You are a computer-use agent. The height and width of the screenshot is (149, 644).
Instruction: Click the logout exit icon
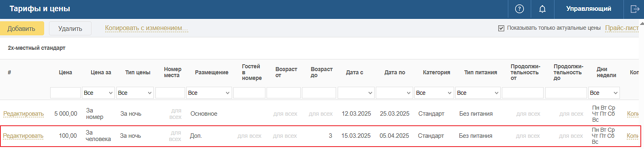click(x=635, y=9)
